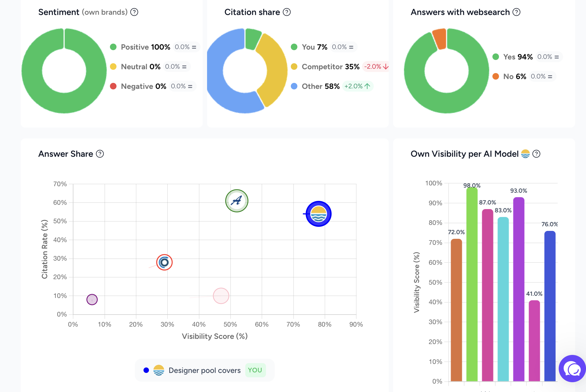Click the Neutral yellow legend dot

click(x=113, y=67)
